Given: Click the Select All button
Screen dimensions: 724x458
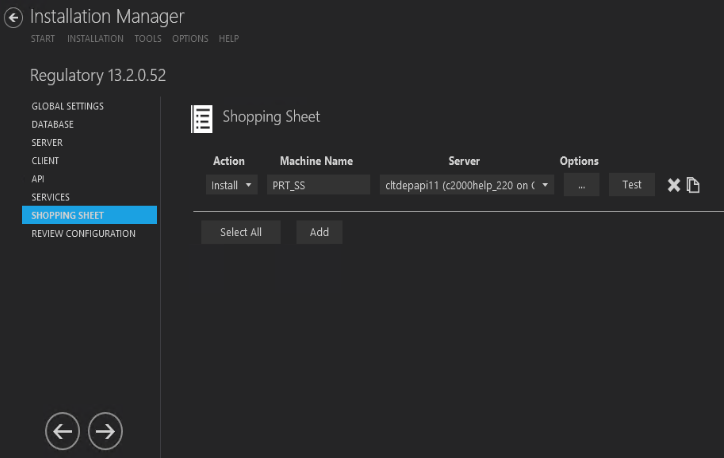Looking at the screenshot, I should (x=241, y=232).
